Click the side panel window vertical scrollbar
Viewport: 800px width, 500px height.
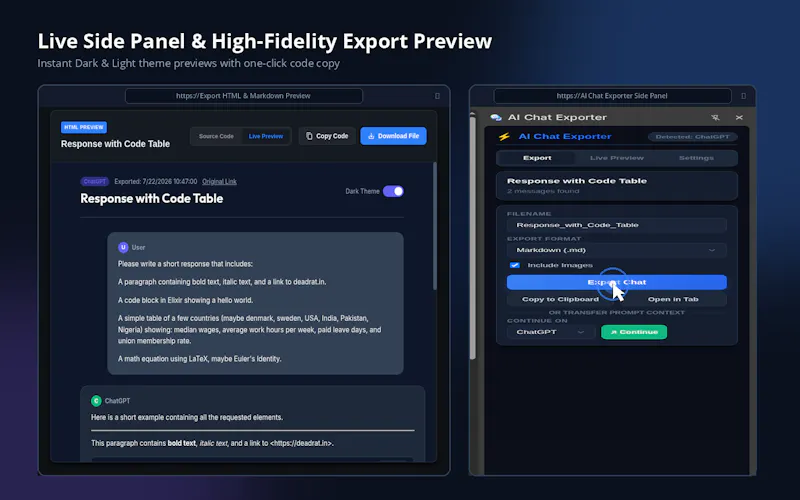click(472, 237)
